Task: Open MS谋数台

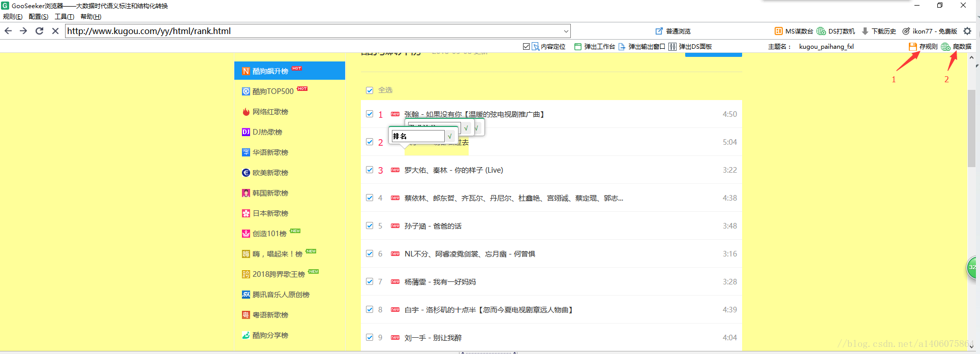Action: click(x=793, y=31)
